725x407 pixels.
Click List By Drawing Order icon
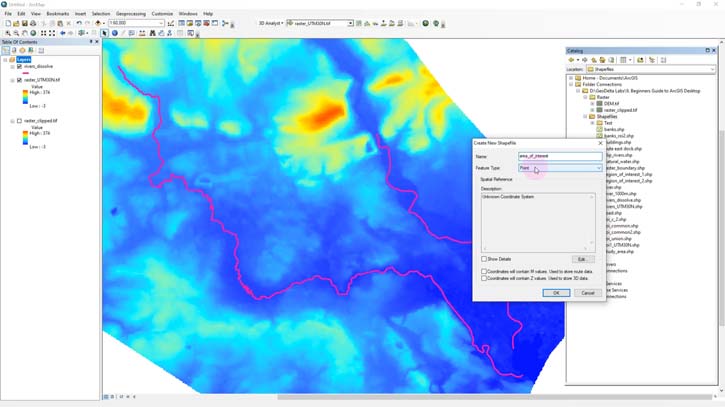6,50
